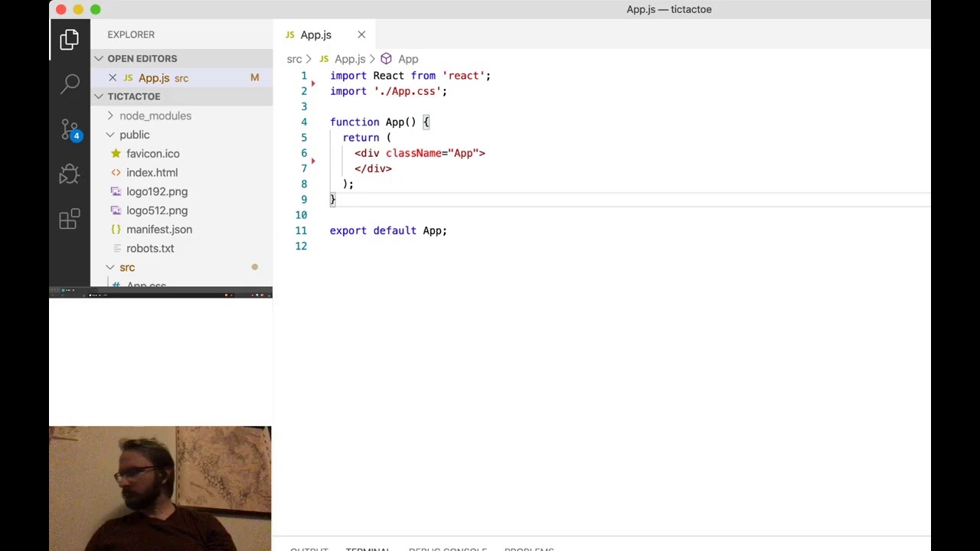Close the App.js editor tab
This screenshot has height=551, width=980.
coord(361,34)
